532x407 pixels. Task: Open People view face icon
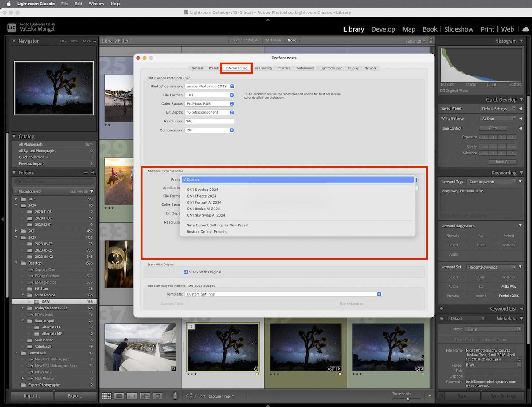pyautogui.click(x=157, y=395)
